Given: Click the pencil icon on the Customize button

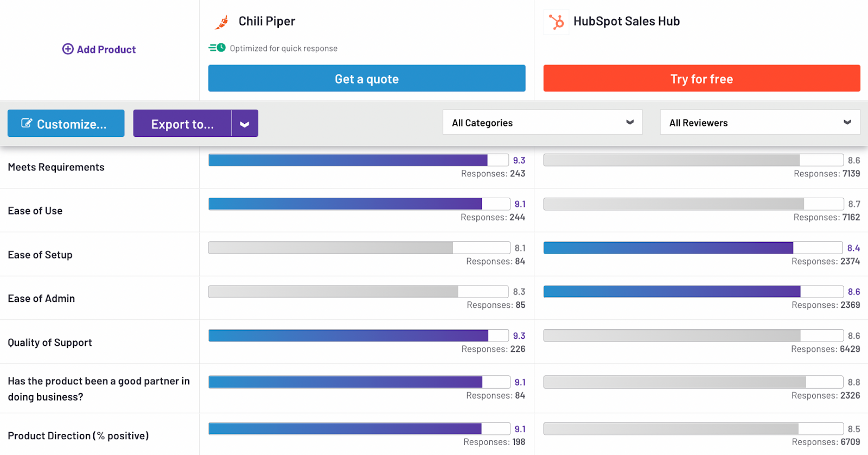Looking at the screenshot, I should (x=27, y=123).
